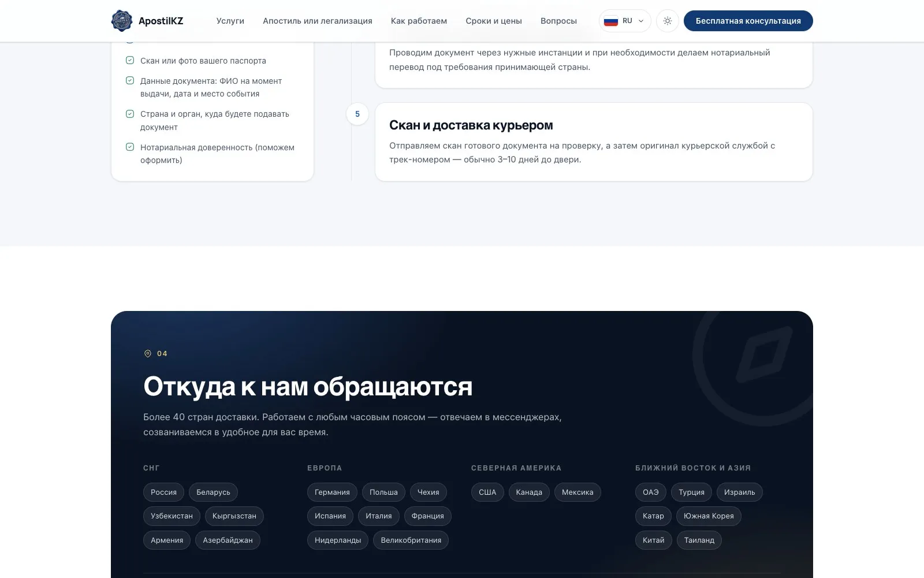Select the Испания chip
The width and height of the screenshot is (924, 578).
click(x=330, y=516)
